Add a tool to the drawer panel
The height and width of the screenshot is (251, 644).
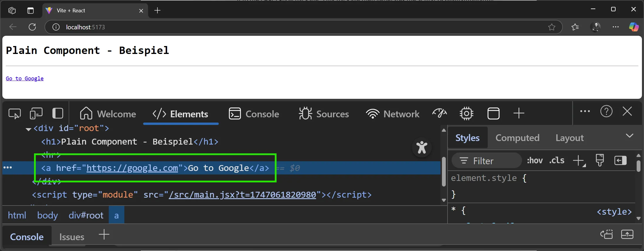(104, 234)
